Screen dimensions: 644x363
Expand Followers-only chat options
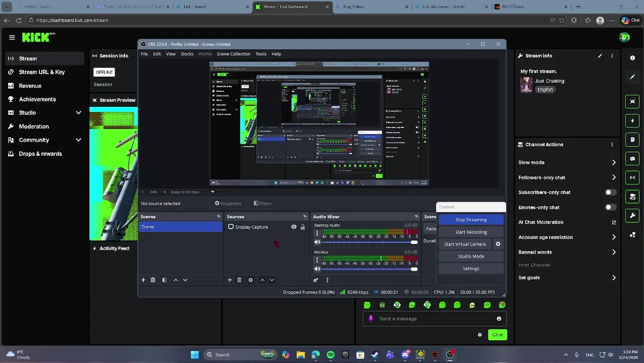[x=614, y=177]
